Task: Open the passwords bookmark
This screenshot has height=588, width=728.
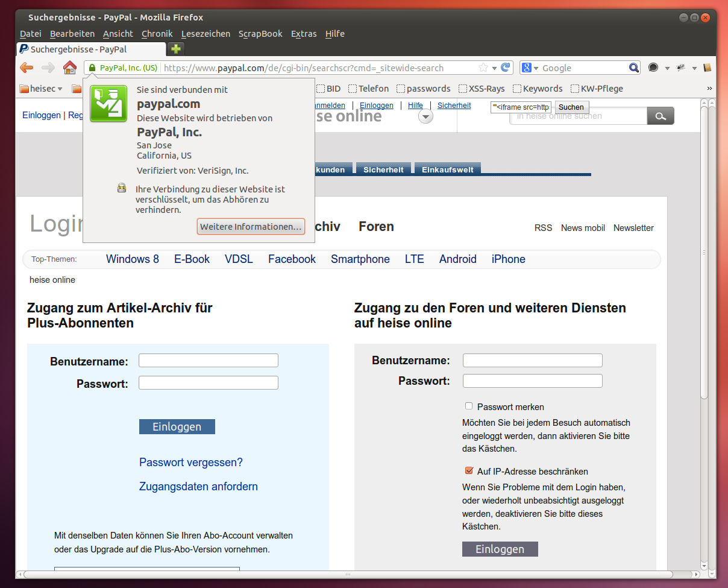Action: point(423,89)
